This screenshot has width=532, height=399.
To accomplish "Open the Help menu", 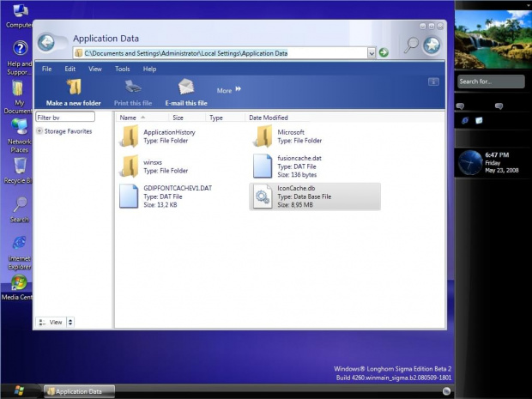I will tap(149, 69).
